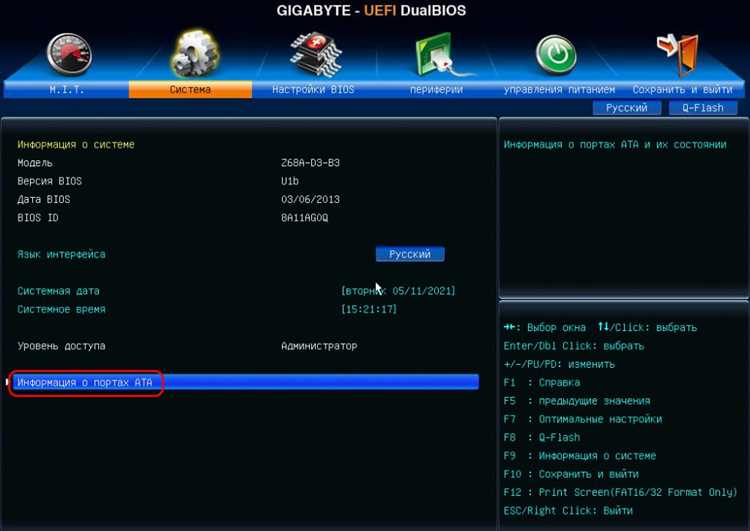Select the Система tab
Viewport: 750px width, 531px height.
coord(190,89)
